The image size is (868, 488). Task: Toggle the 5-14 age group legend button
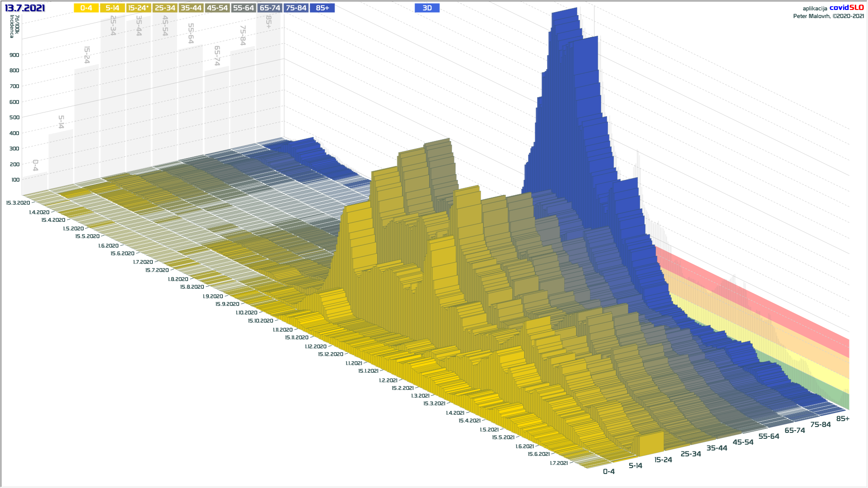[112, 8]
